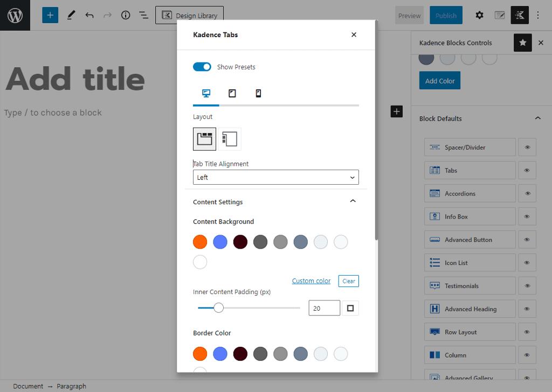Open the block inserter plus button
This screenshot has width=552, height=392.
(x=50, y=16)
